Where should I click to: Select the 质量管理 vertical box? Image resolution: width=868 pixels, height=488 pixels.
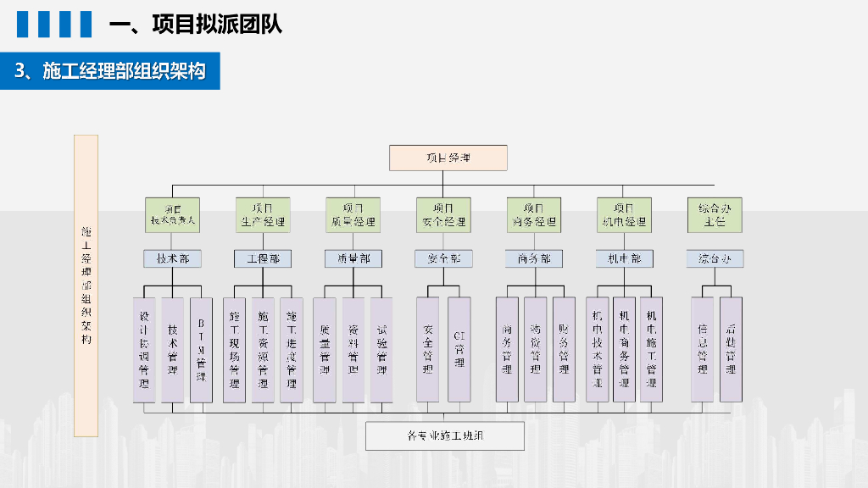point(325,350)
